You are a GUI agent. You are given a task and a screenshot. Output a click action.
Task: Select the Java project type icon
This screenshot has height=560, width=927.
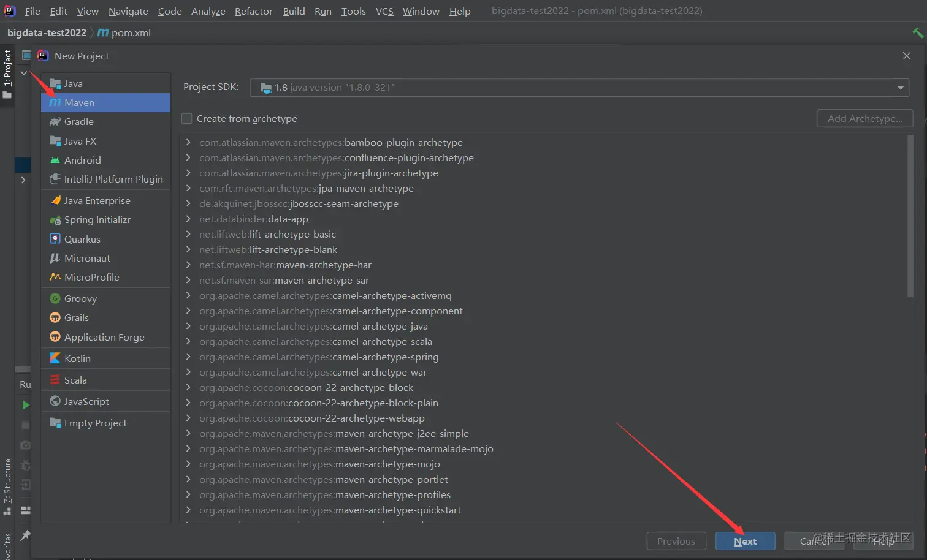(55, 83)
